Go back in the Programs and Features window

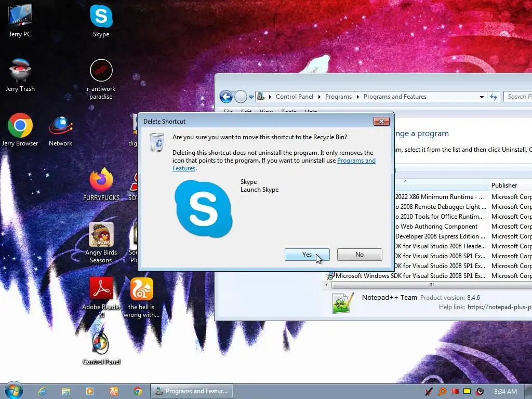click(x=226, y=97)
